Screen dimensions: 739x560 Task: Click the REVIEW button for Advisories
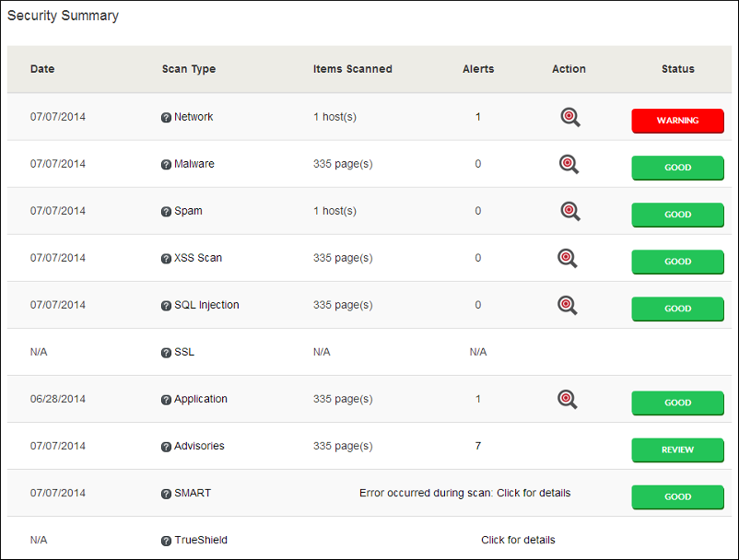pos(677,449)
